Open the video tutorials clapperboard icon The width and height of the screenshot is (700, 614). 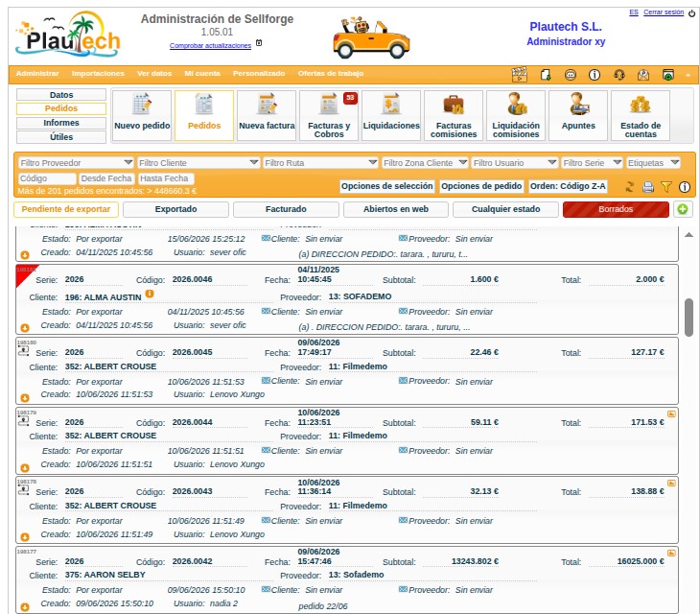tap(519, 75)
